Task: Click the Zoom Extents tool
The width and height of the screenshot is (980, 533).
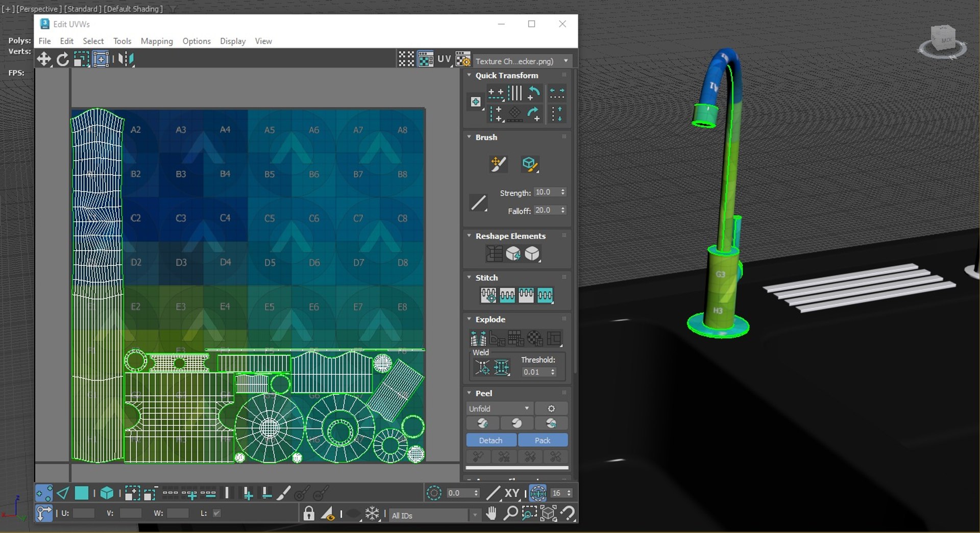Action: point(548,513)
